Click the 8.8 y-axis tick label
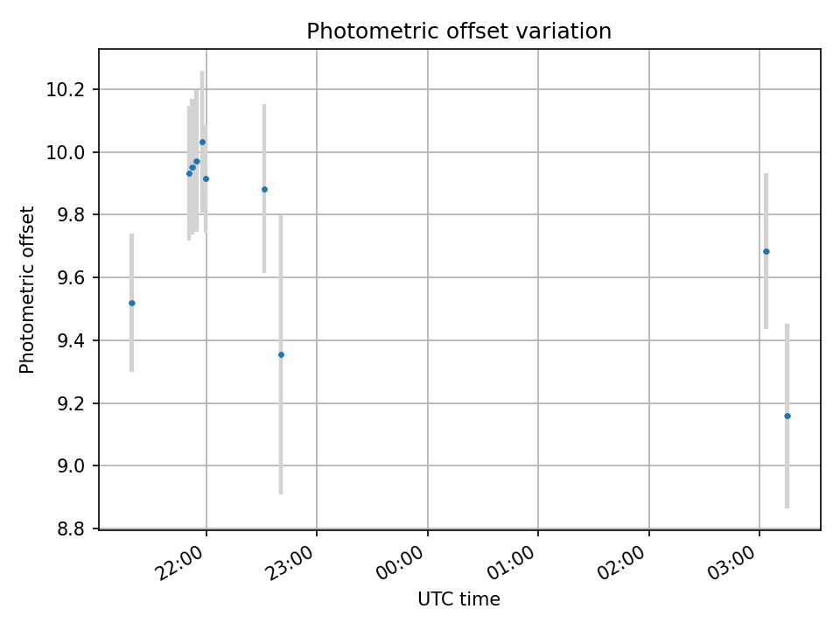Image resolution: width=840 pixels, height=630 pixels. click(x=71, y=529)
